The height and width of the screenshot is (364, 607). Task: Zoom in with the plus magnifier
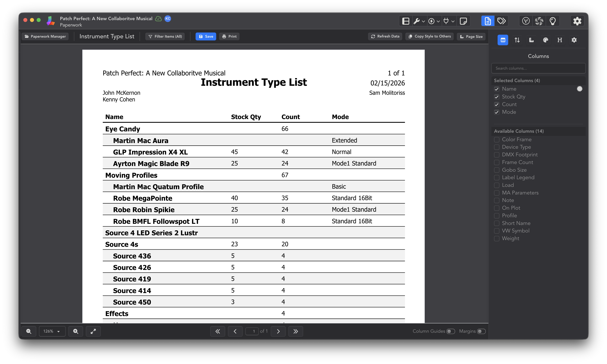76,331
